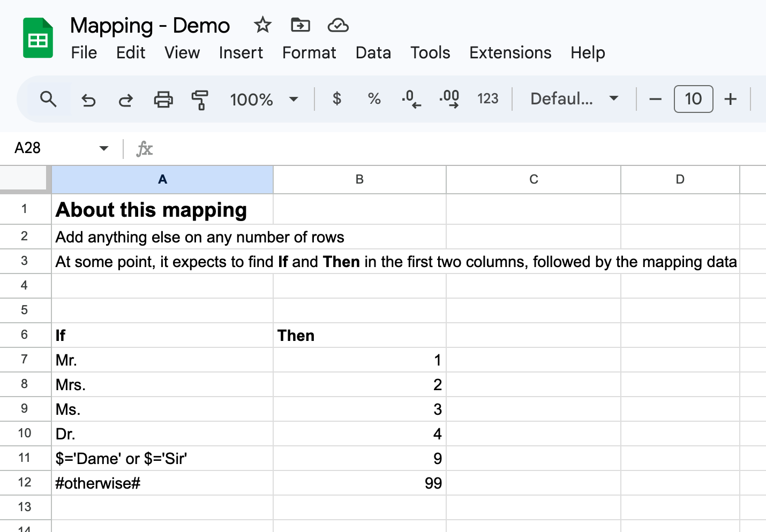Open more number formats 123
This screenshot has width=766, height=532.
[x=487, y=98]
